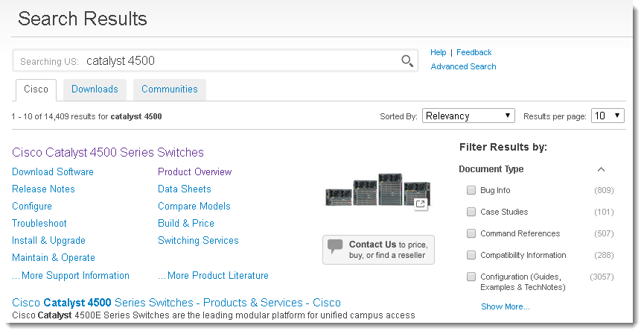
Task: Check the Case Studies filter
Action: 471,212
